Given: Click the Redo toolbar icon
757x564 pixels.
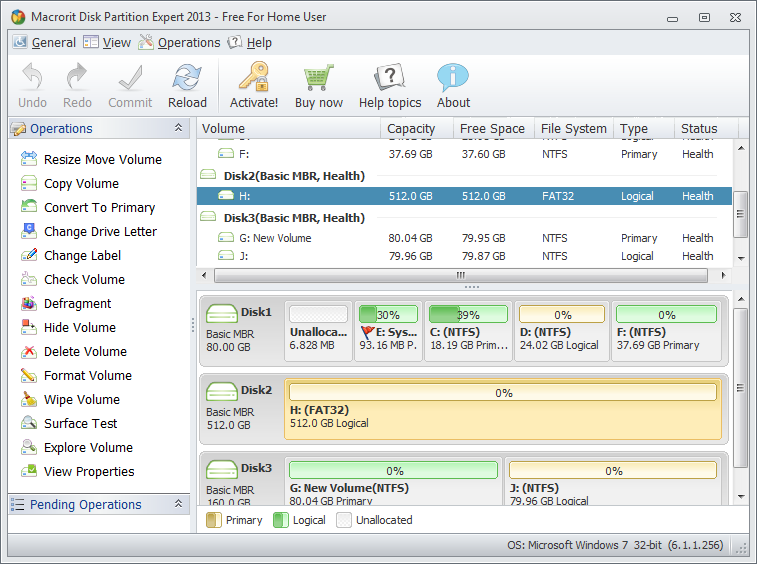Looking at the screenshot, I should click(77, 77).
